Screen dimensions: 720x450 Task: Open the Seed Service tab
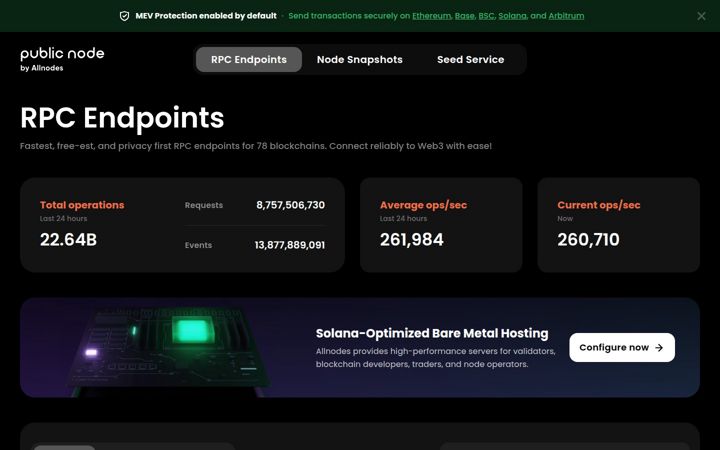471,60
